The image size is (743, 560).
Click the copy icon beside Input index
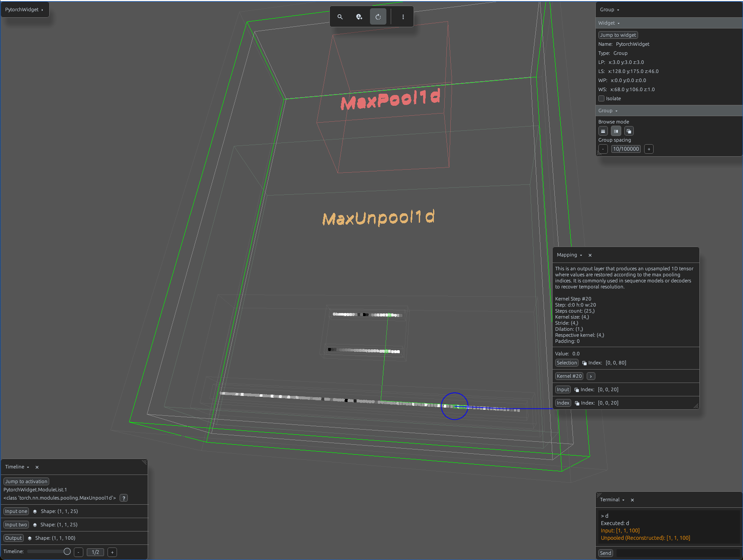[x=577, y=390]
